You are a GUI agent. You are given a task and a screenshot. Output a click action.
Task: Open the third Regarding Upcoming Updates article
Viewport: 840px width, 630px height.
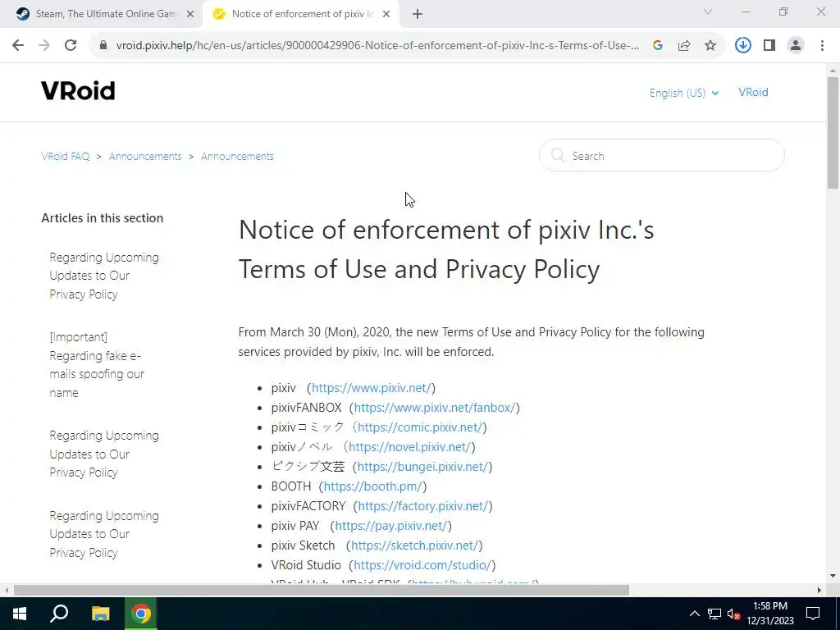(104, 534)
